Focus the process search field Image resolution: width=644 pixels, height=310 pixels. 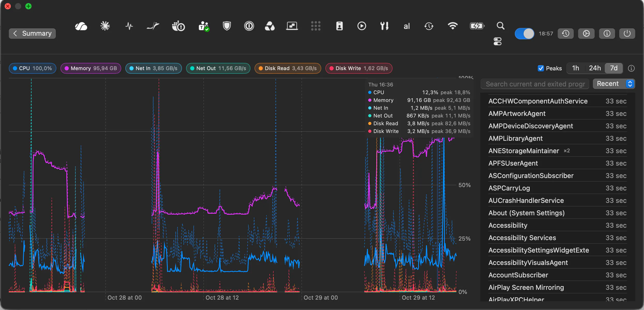(535, 84)
